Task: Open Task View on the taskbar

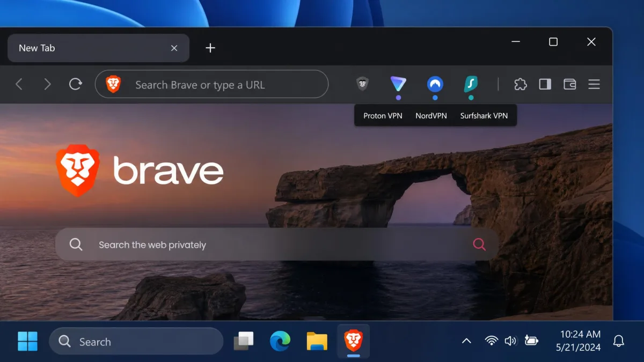Action: 244,341
